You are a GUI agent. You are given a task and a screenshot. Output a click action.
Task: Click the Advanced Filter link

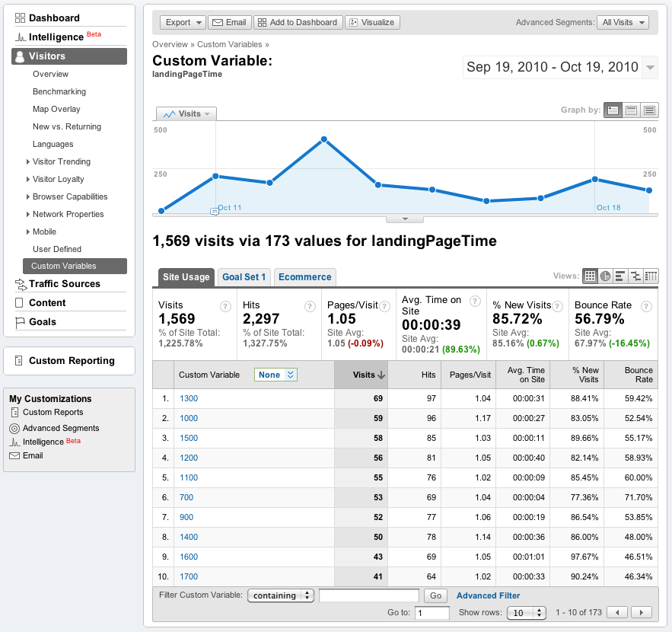click(x=488, y=595)
